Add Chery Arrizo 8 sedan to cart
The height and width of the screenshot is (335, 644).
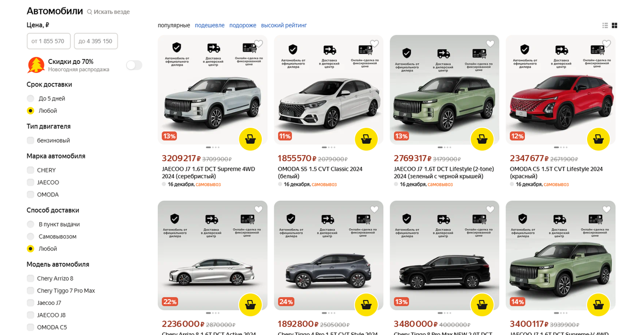coord(250,304)
